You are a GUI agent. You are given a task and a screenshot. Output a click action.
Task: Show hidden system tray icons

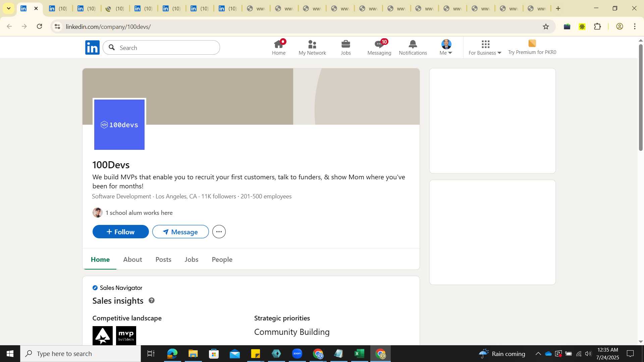tap(538, 354)
